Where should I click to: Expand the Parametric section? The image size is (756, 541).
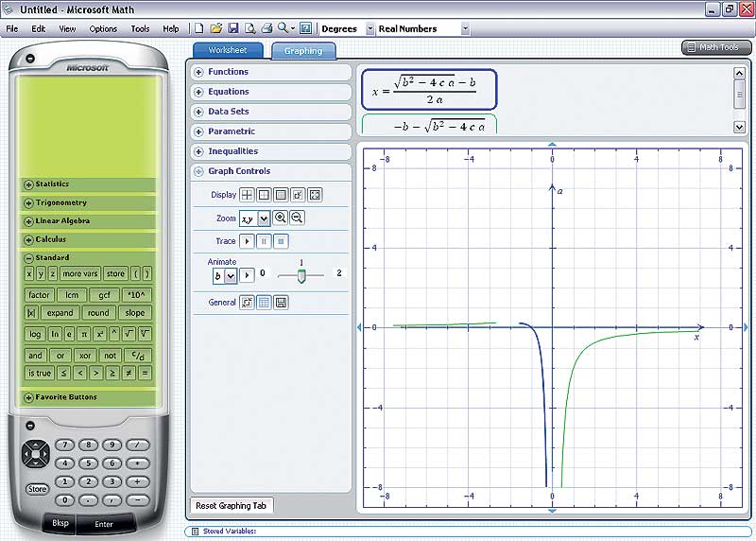(198, 131)
